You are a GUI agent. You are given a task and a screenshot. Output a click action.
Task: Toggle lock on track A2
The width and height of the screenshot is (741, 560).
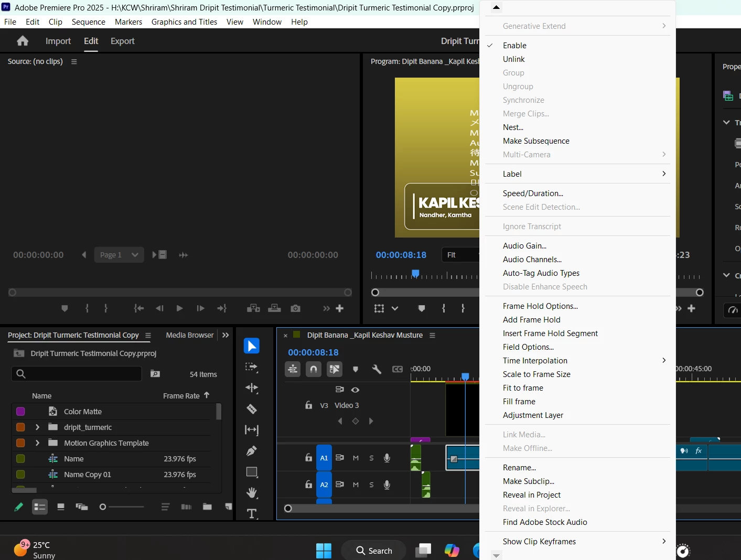pyautogui.click(x=308, y=484)
